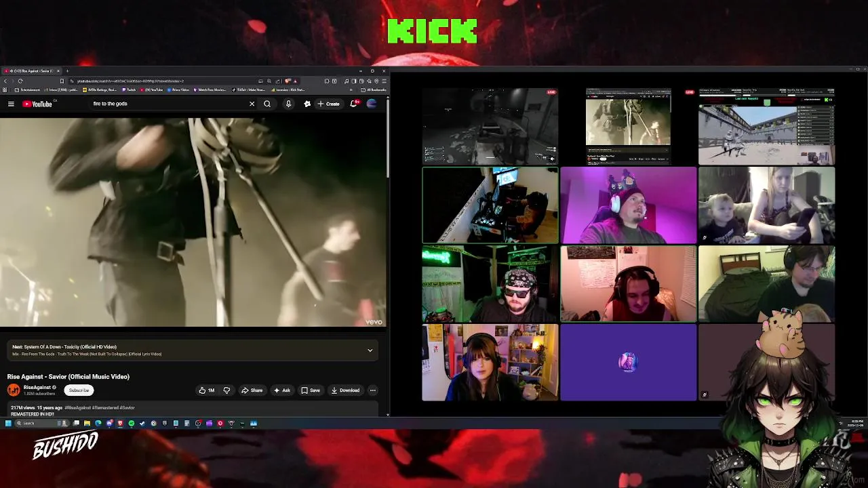Save the video to a playlist
The width and height of the screenshot is (868, 488).
[311, 390]
